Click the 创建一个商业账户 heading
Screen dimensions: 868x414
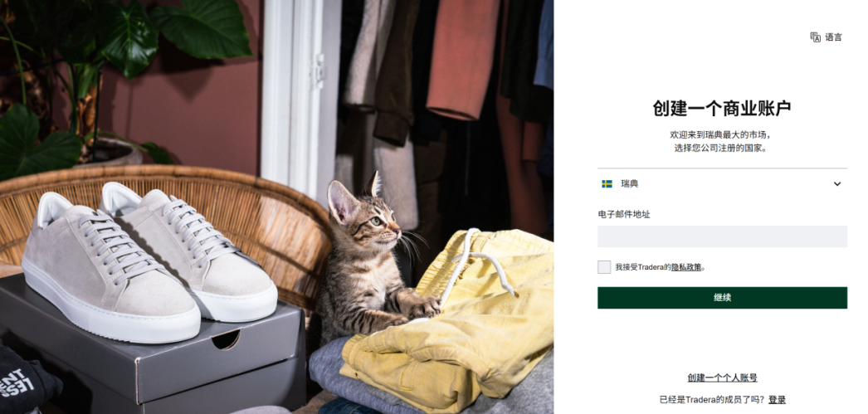pos(723,108)
